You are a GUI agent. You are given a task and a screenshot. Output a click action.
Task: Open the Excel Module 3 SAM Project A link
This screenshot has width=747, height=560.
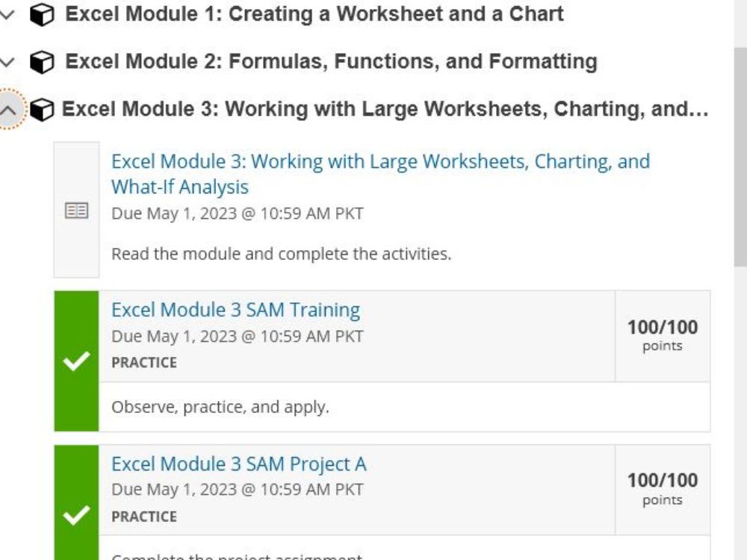click(x=239, y=464)
